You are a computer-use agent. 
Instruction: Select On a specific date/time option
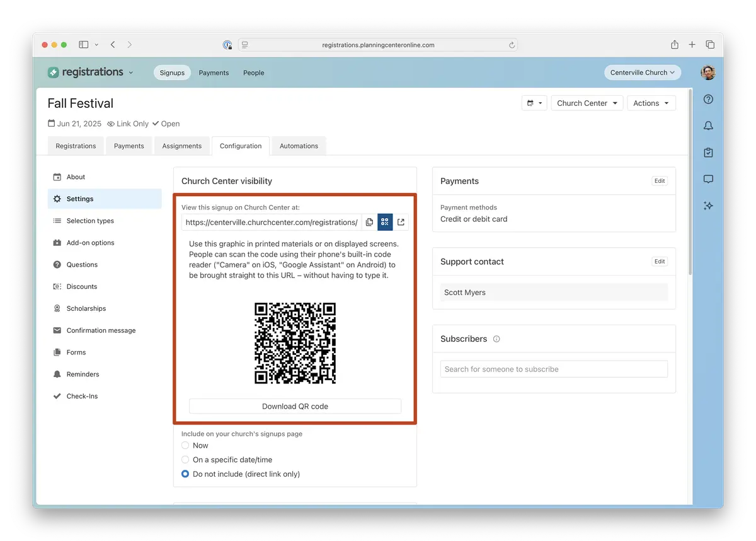(x=185, y=460)
